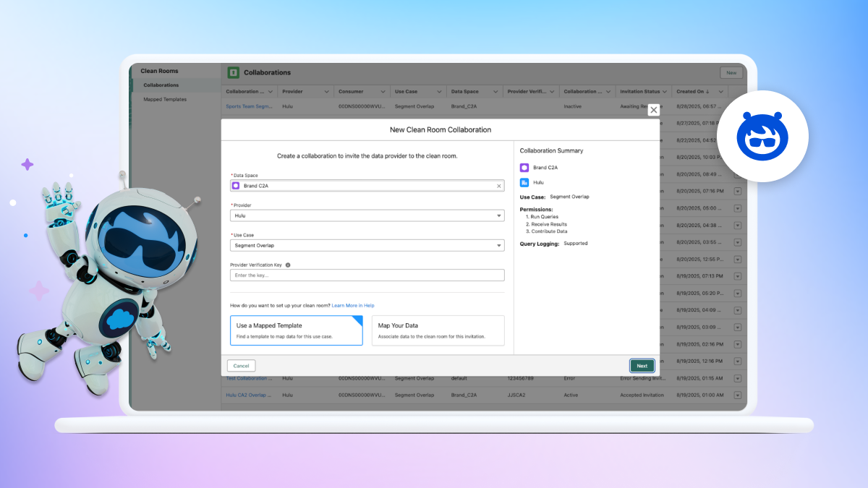Cancel the New Clean Room Collaboration dialog

click(241, 366)
